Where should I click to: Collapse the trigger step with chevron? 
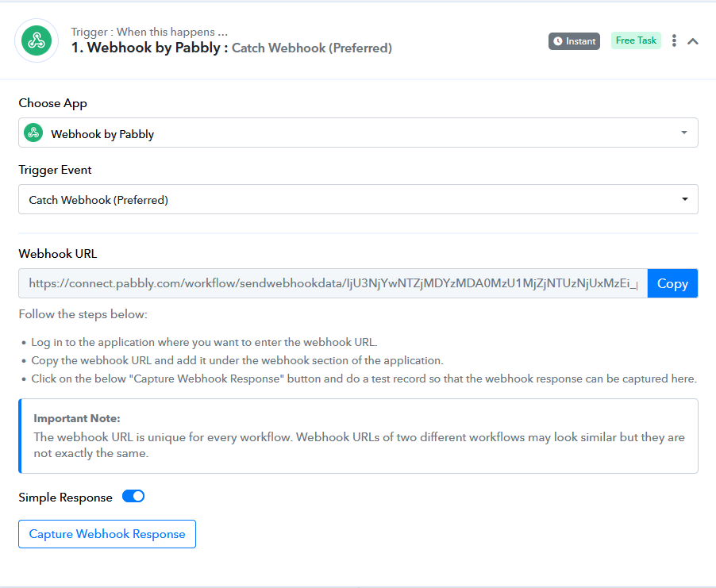coord(693,41)
